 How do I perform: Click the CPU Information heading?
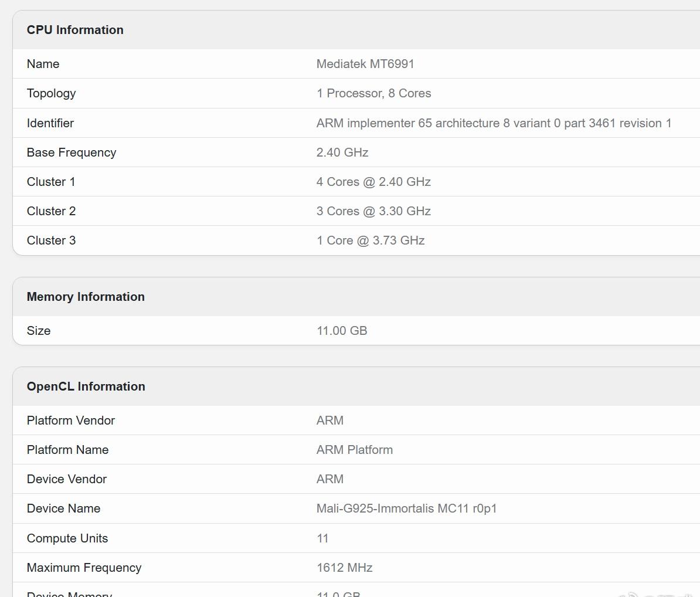[75, 30]
